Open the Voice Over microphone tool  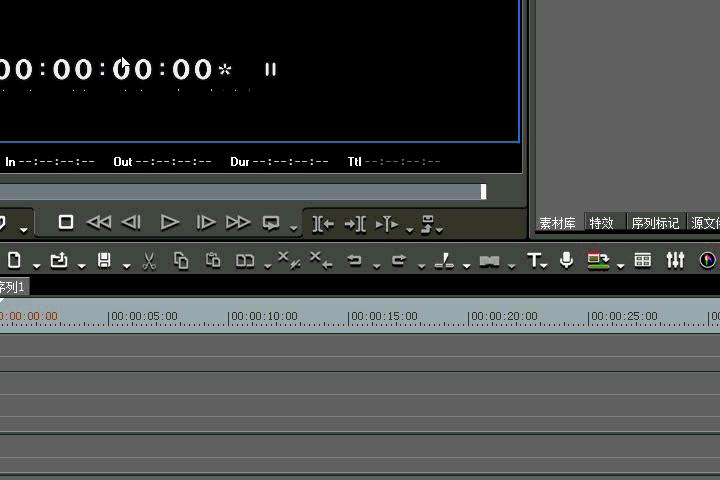coord(567,260)
